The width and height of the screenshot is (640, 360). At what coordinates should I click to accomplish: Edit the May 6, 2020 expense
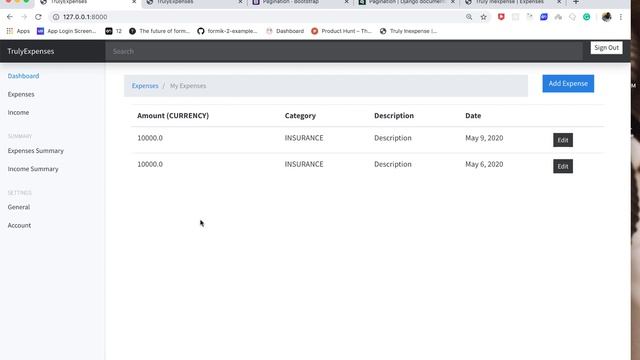tap(563, 167)
